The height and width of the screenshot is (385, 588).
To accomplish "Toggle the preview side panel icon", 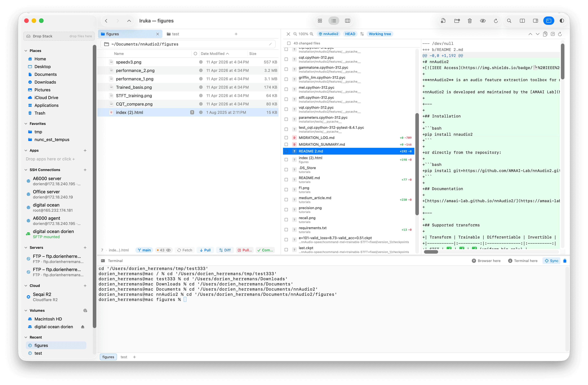I will [x=535, y=21].
